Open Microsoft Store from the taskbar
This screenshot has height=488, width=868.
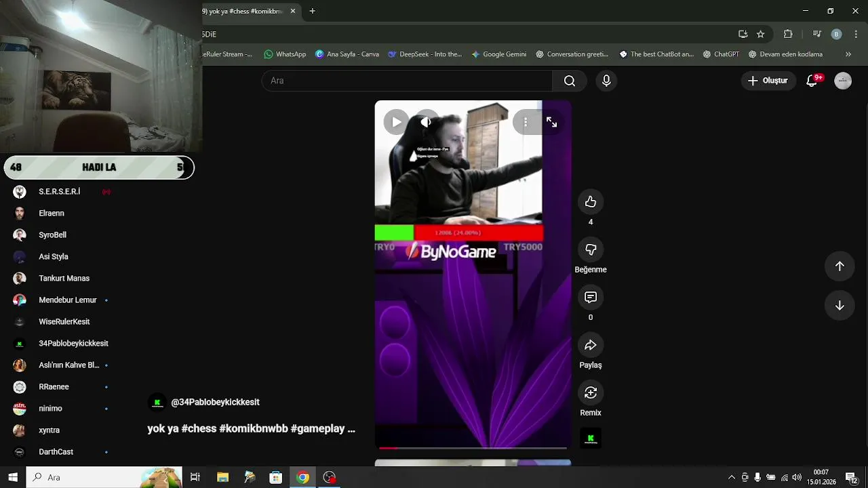click(276, 477)
